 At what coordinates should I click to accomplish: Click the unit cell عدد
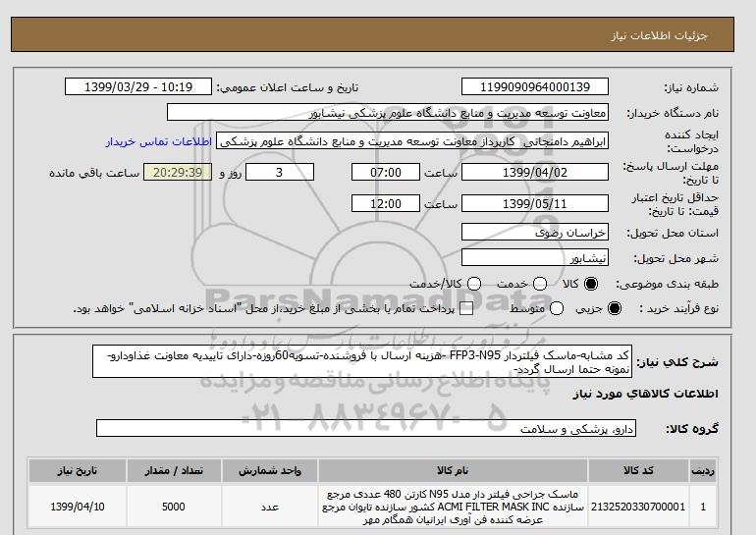[270, 508]
